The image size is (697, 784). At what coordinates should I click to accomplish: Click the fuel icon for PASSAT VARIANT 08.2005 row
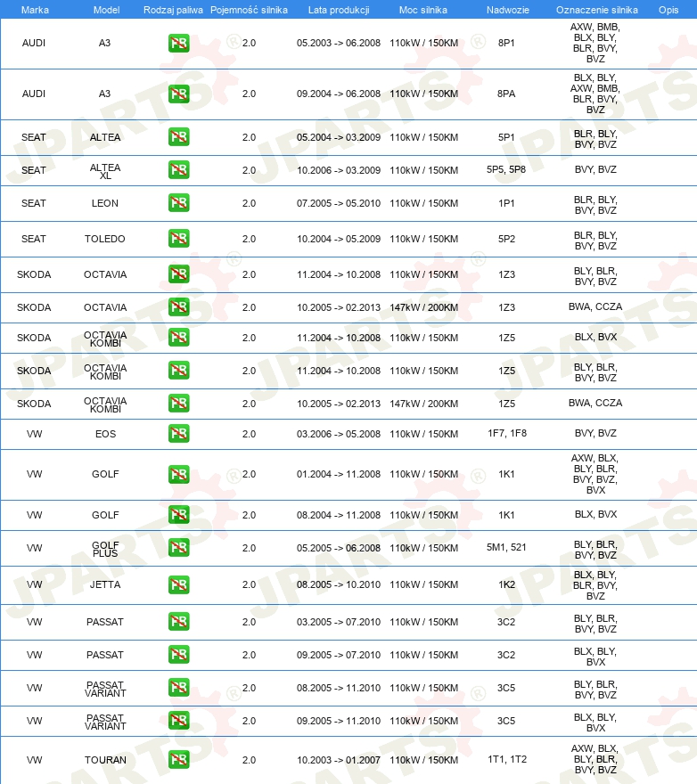tap(178, 688)
